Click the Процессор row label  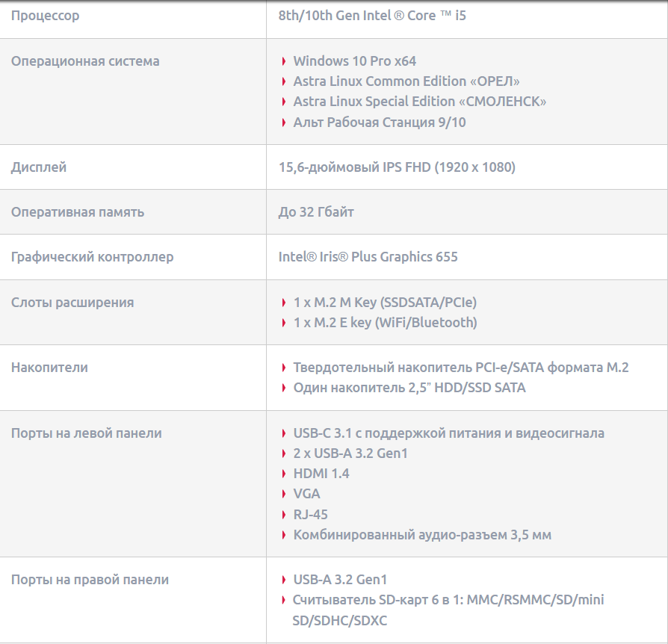(45, 16)
